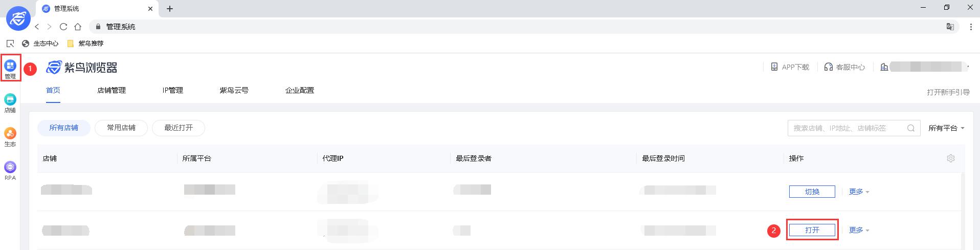Reload the page with refresh icon
The width and height of the screenshot is (980, 250).
[x=63, y=27]
